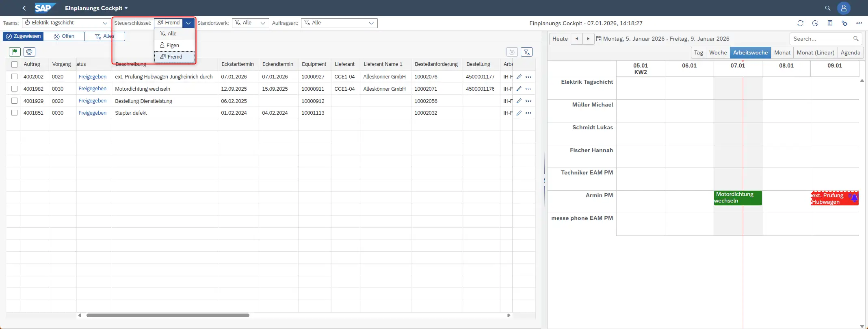Open Freigegeben link for order 4001982

pyautogui.click(x=92, y=89)
